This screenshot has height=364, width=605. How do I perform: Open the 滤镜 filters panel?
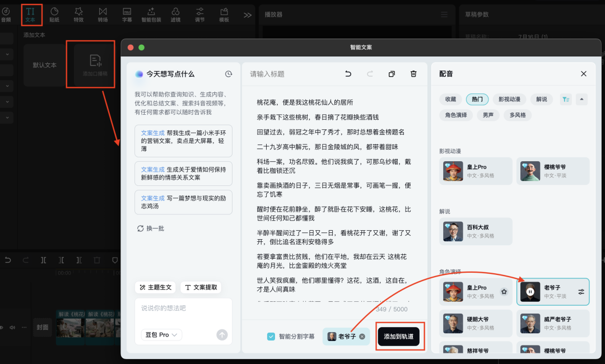pos(175,15)
